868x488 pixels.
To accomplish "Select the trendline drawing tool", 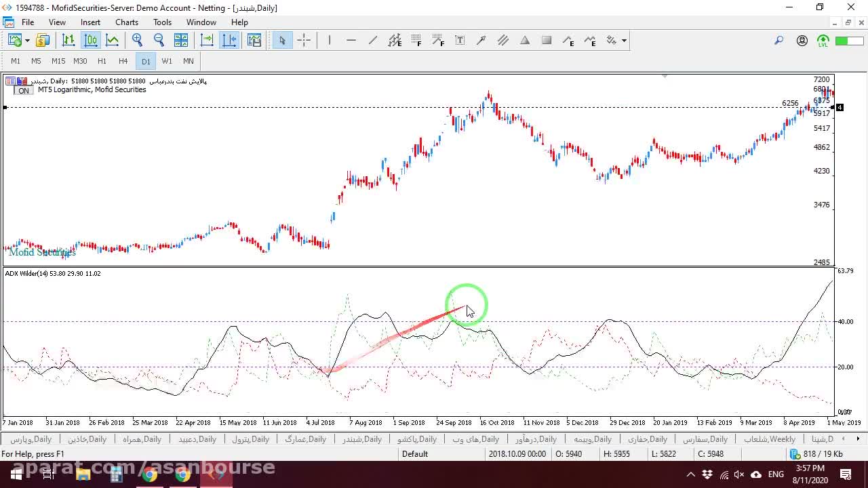I will tap(373, 41).
